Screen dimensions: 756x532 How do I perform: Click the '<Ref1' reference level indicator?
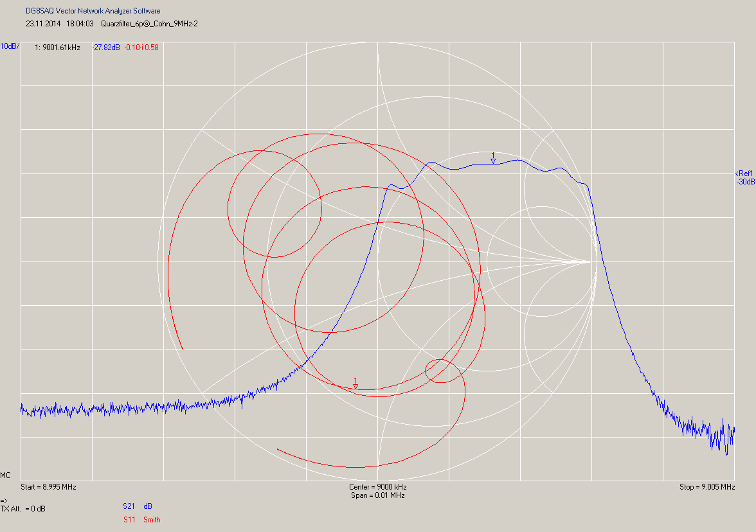tap(744, 173)
